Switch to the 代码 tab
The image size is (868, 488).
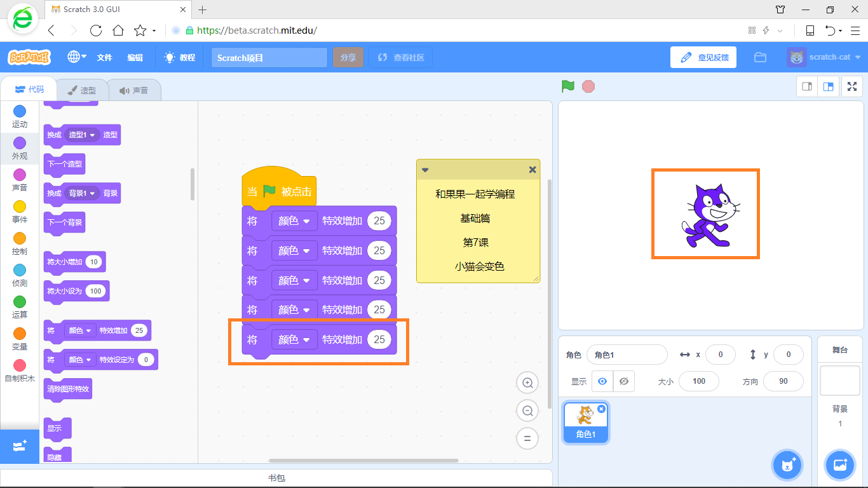(x=29, y=90)
